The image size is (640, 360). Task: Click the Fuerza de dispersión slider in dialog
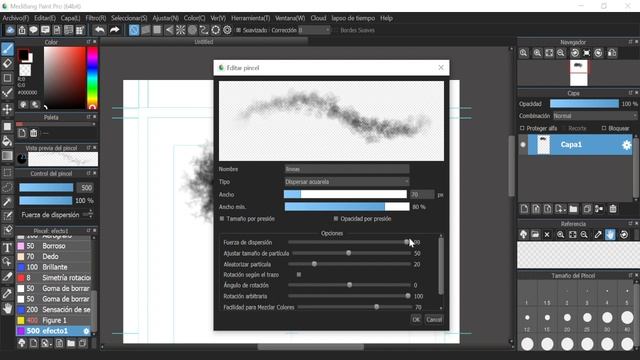(349, 242)
